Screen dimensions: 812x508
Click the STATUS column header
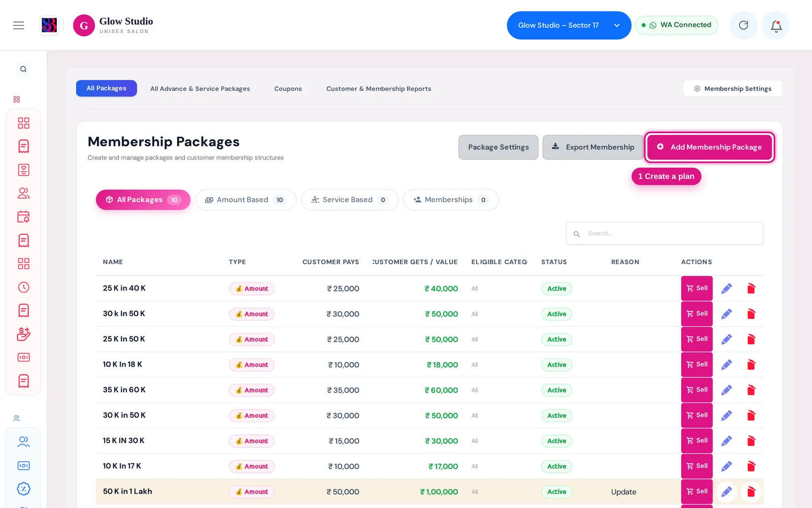pyautogui.click(x=554, y=262)
